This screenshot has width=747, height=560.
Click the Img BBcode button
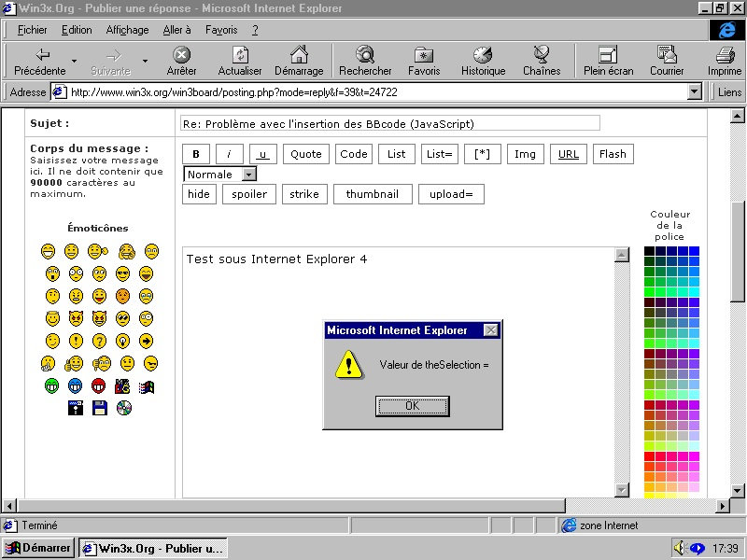[525, 154]
